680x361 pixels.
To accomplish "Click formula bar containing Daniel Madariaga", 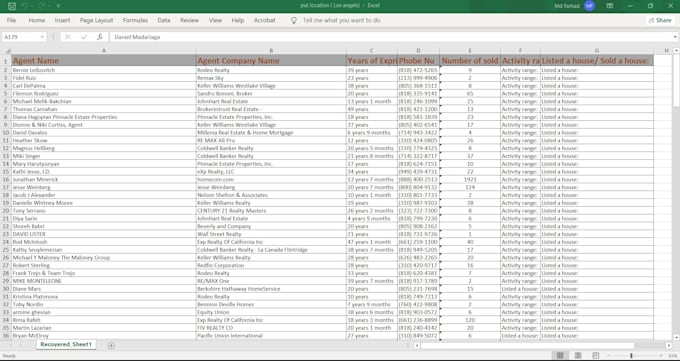I will 390,37.
